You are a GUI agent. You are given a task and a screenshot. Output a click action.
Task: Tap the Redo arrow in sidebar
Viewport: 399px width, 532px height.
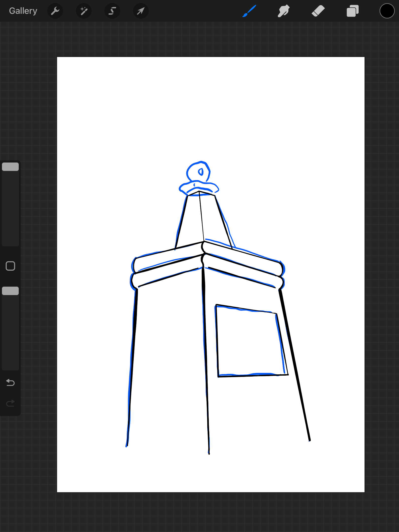point(10,403)
